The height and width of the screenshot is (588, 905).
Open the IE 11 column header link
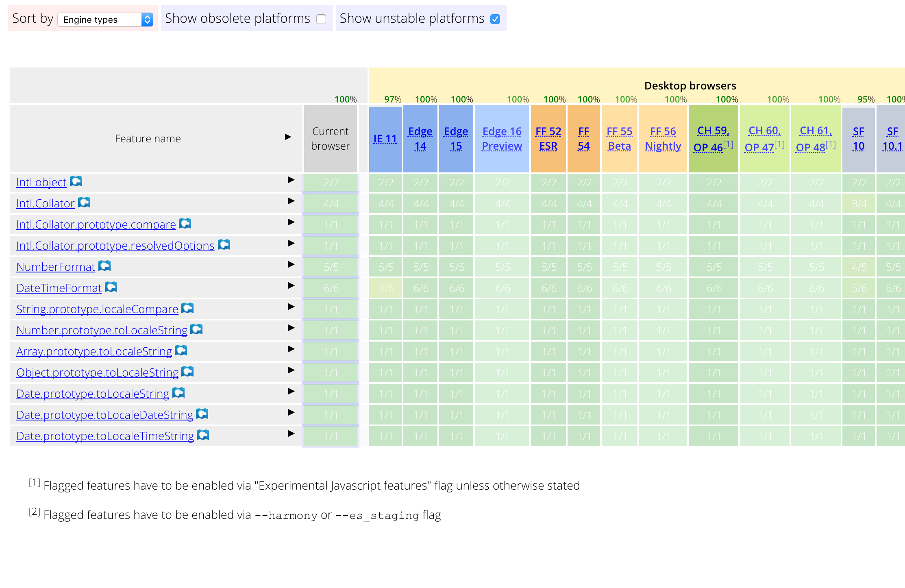tap(385, 139)
